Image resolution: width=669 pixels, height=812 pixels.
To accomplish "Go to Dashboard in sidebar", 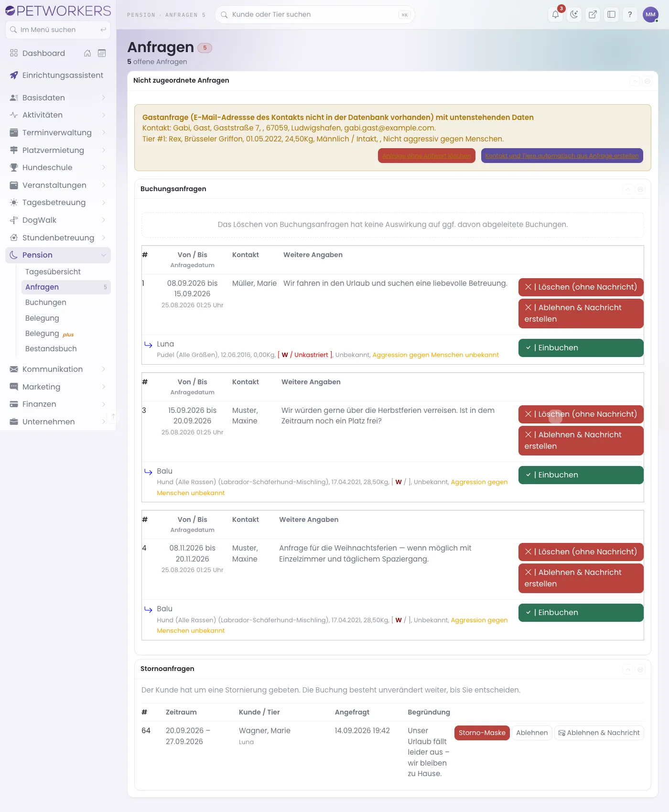I will click(x=43, y=53).
